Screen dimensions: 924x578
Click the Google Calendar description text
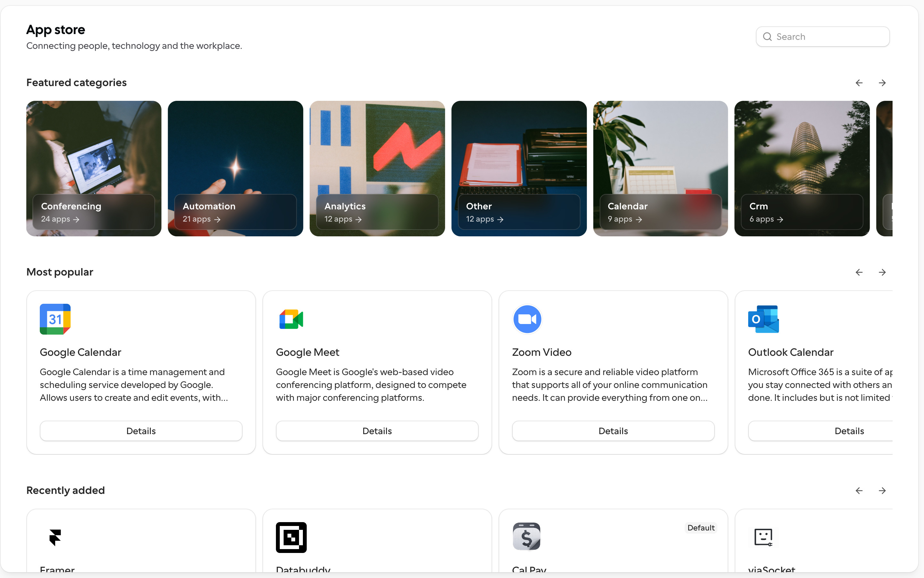pos(134,385)
